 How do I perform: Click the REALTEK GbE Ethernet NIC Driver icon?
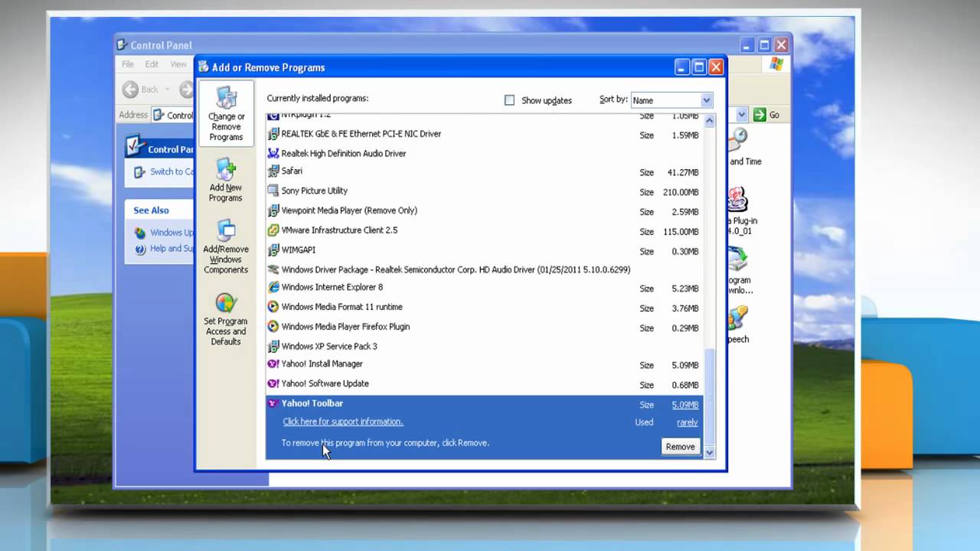[273, 134]
